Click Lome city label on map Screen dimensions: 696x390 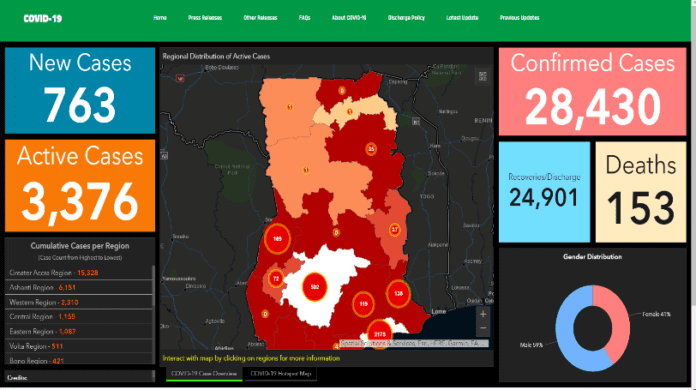pos(439,311)
